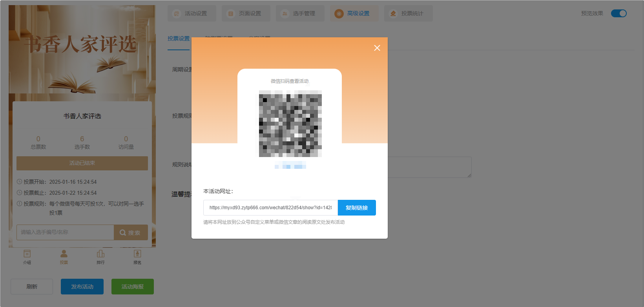Click the end time 2025-01-22 15:24:54
The height and width of the screenshot is (307, 644).
pyautogui.click(x=73, y=193)
